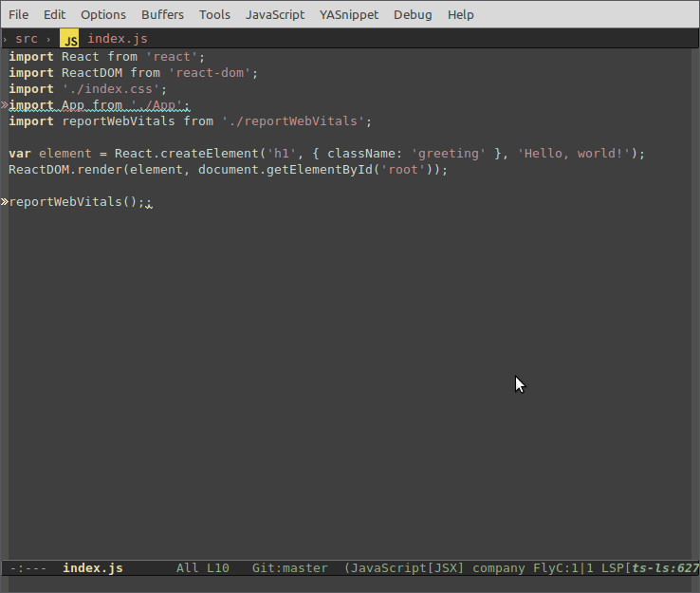Screen dimensions: 700x593
Task: Select the src folder breadcrumb segment
Action: pos(27,39)
